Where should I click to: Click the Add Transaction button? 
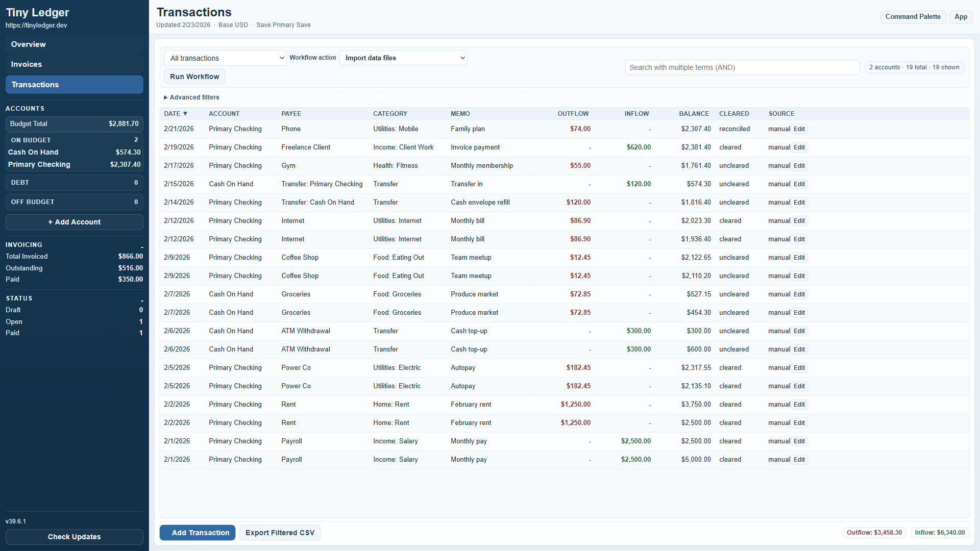pyautogui.click(x=198, y=532)
